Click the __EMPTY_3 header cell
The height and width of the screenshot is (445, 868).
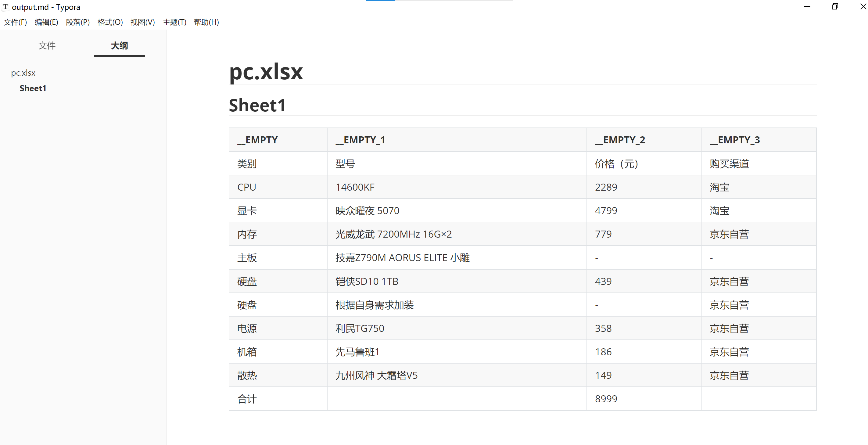point(759,140)
